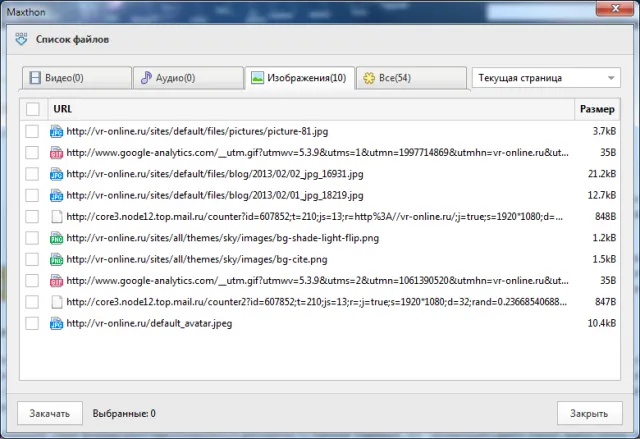This screenshot has width=640, height=439.
Task: Check the box for the 848B mail.ru counter
Action: pos(32,217)
